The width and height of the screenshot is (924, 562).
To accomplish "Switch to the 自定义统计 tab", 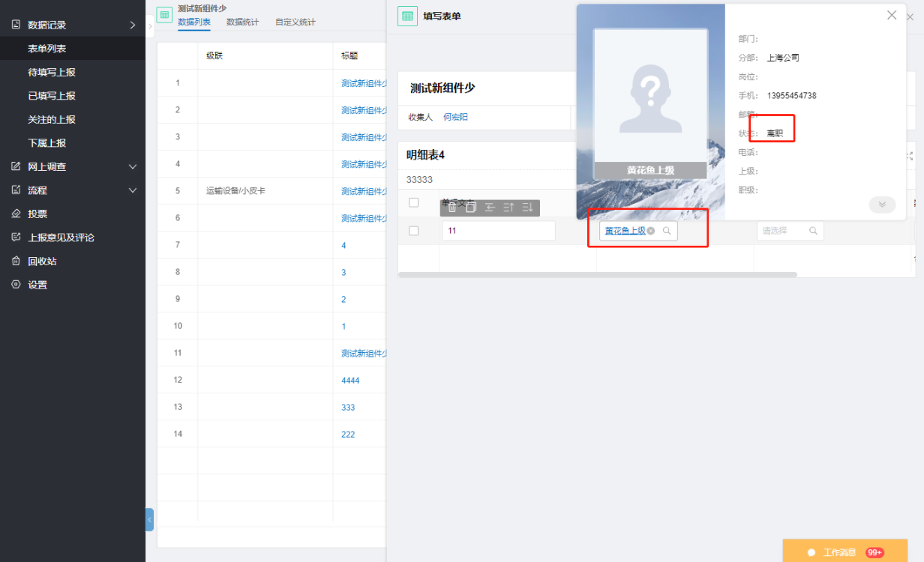I will pyautogui.click(x=295, y=22).
